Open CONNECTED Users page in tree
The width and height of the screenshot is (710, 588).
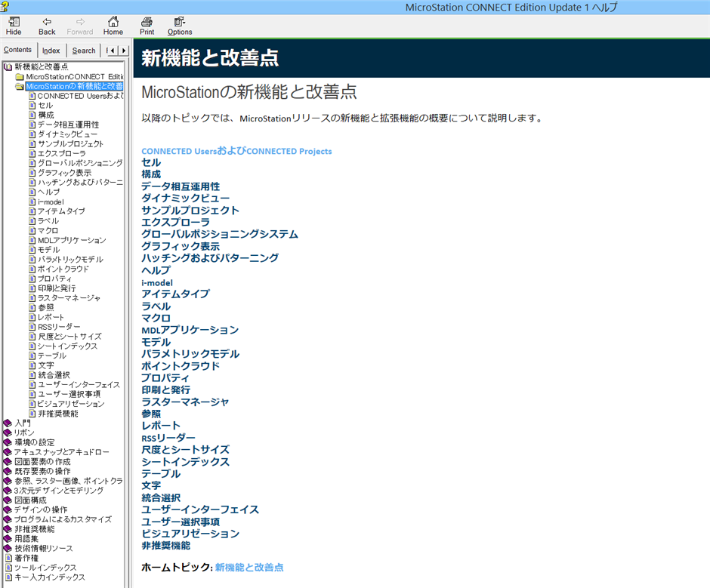pyautogui.click(x=80, y=96)
